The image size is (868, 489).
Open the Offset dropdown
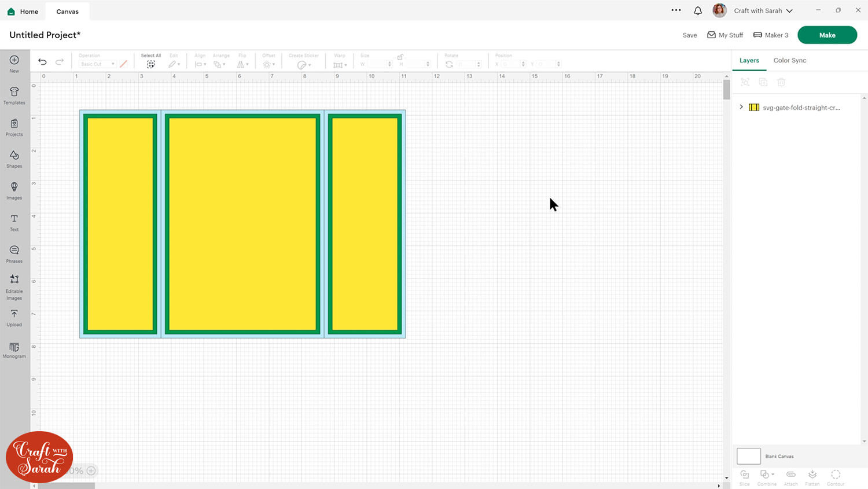click(x=269, y=64)
